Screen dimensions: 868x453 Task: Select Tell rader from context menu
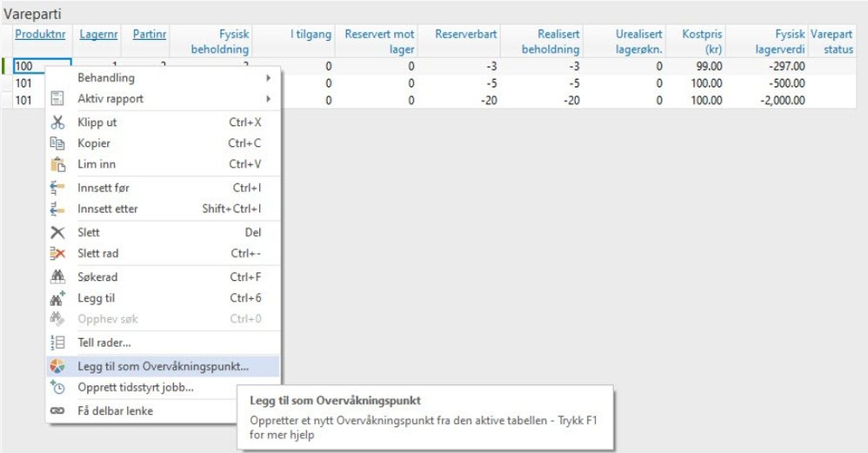point(104,343)
